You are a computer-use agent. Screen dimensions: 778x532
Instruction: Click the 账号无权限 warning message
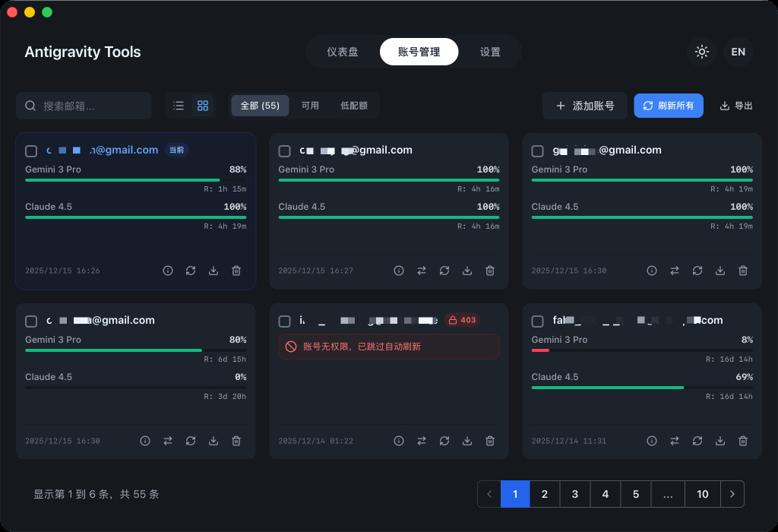389,347
